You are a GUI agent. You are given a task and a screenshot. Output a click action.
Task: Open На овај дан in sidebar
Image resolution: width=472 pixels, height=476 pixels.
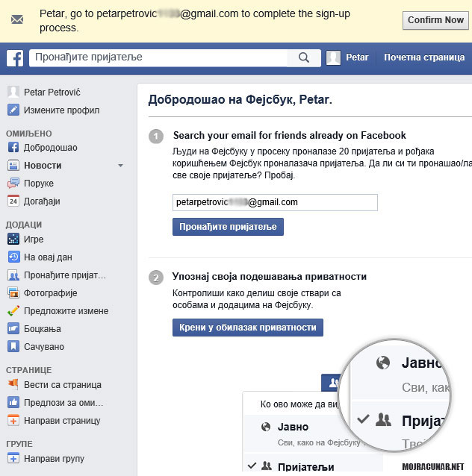pos(48,257)
